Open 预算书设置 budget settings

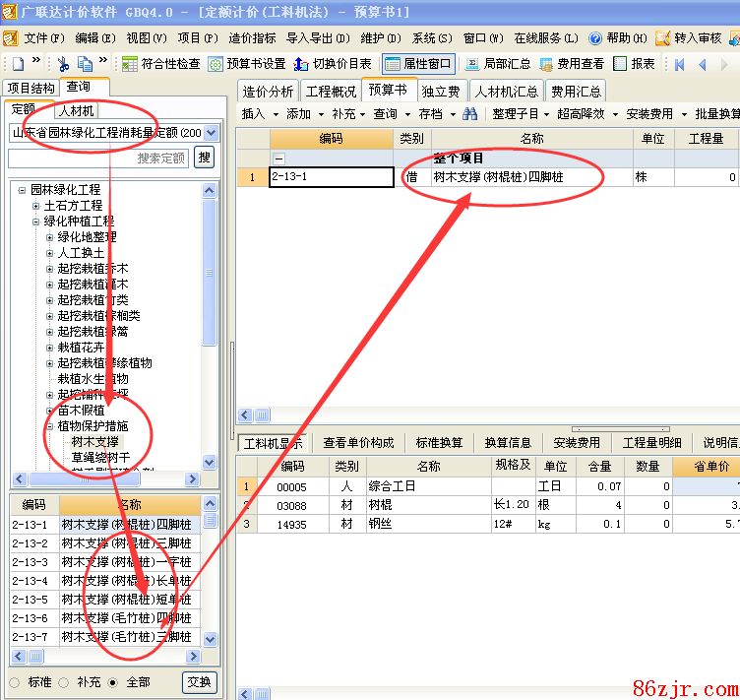[247, 64]
